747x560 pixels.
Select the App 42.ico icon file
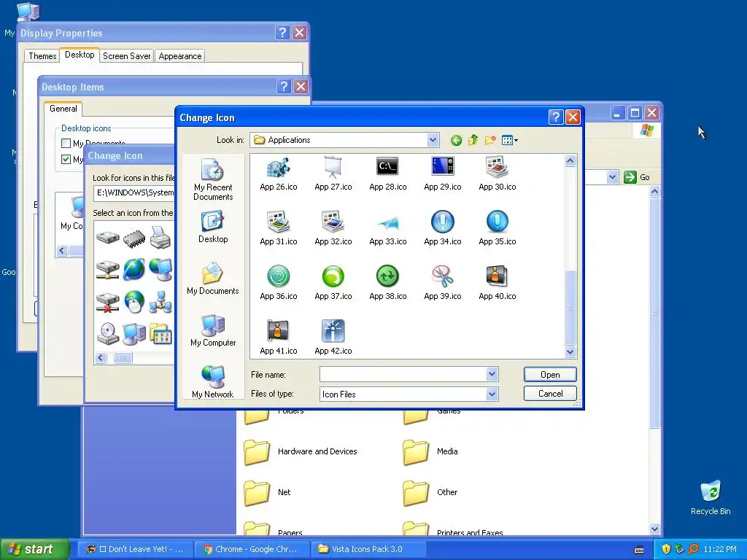(x=333, y=338)
